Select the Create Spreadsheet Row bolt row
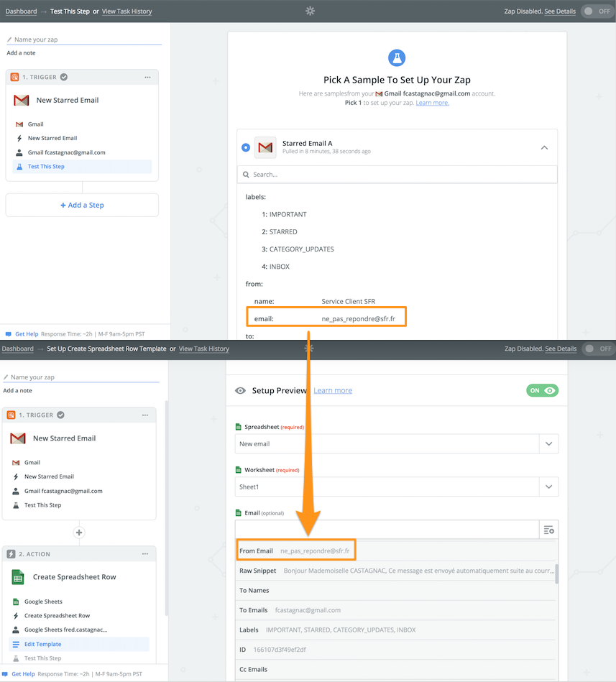 tap(79, 615)
